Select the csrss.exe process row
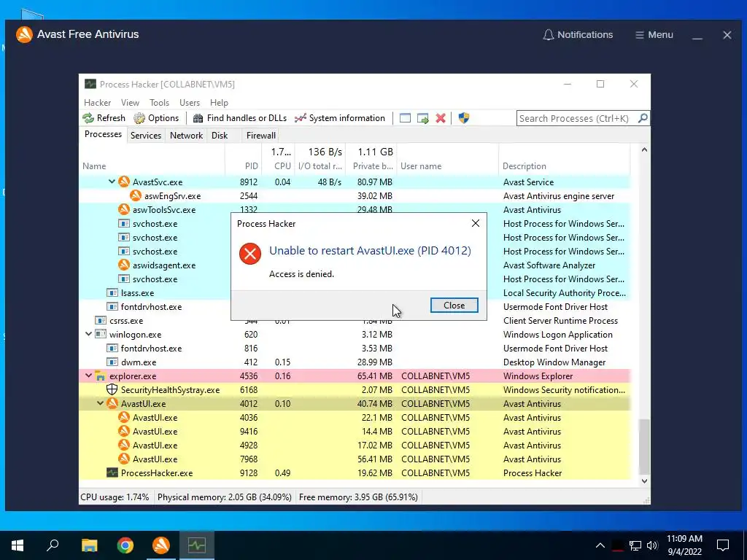 coord(355,321)
